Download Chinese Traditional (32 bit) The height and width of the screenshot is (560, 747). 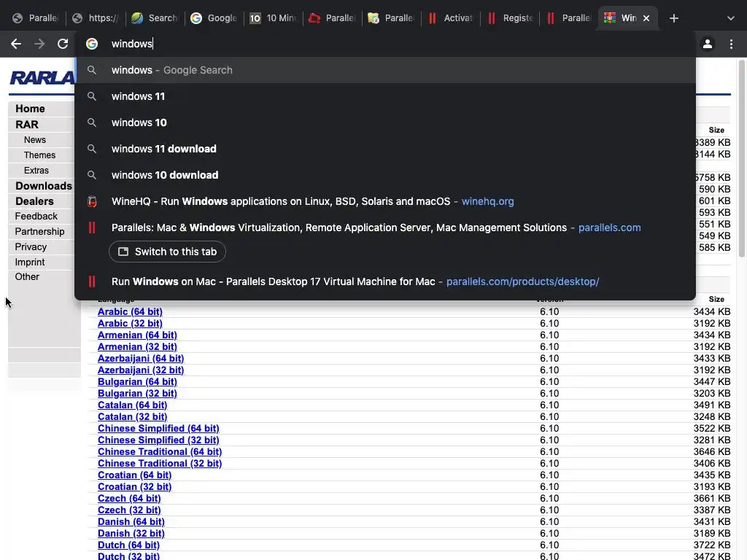[160, 463]
